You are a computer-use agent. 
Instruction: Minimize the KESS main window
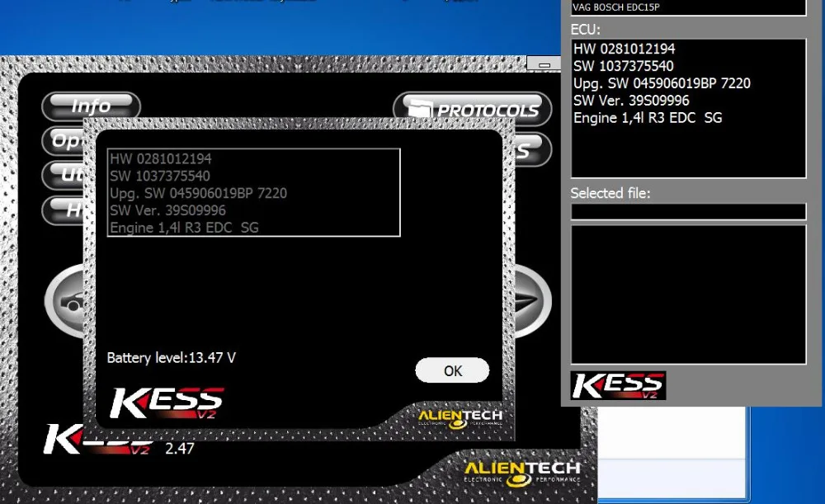(x=544, y=64)
